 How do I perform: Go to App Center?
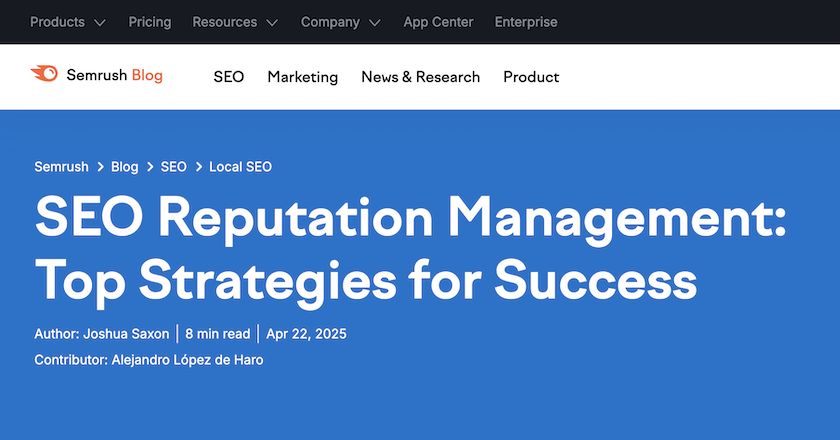click(438, 22)
